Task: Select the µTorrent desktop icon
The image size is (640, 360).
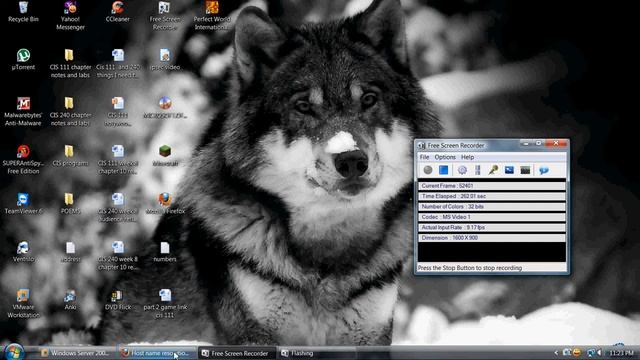Action: (x=23, y=60)
